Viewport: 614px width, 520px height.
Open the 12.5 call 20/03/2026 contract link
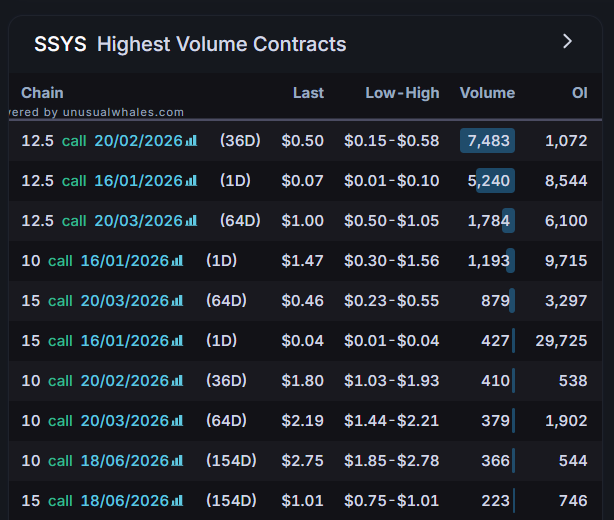102,220
